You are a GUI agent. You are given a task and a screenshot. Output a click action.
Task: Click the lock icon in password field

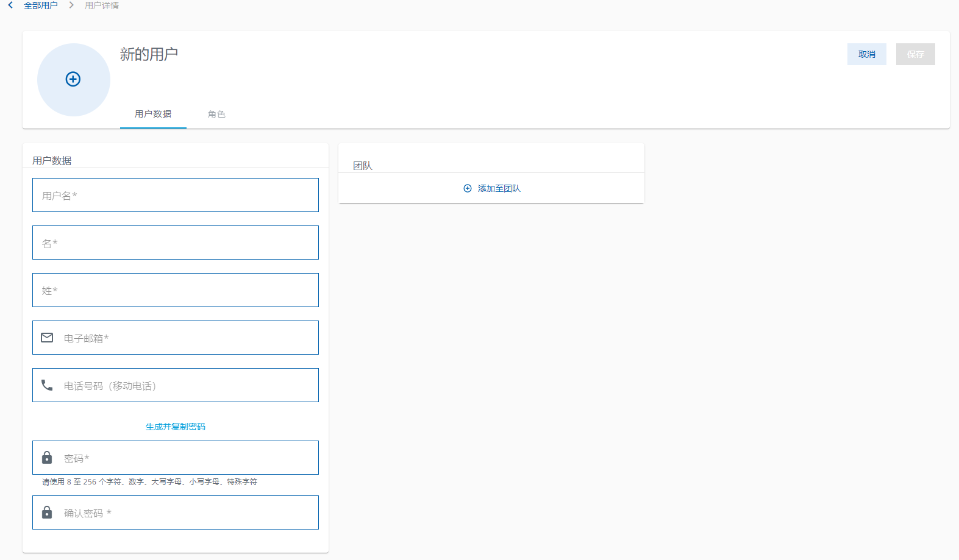tap(47, 458)
